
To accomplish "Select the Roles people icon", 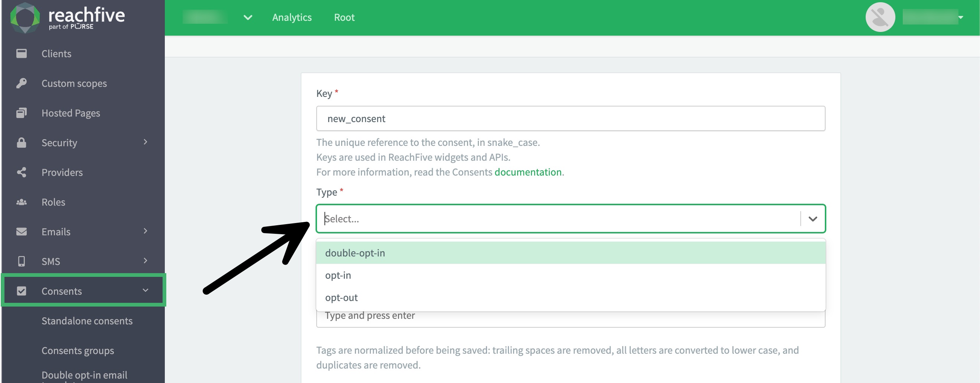I will (21, 202).
